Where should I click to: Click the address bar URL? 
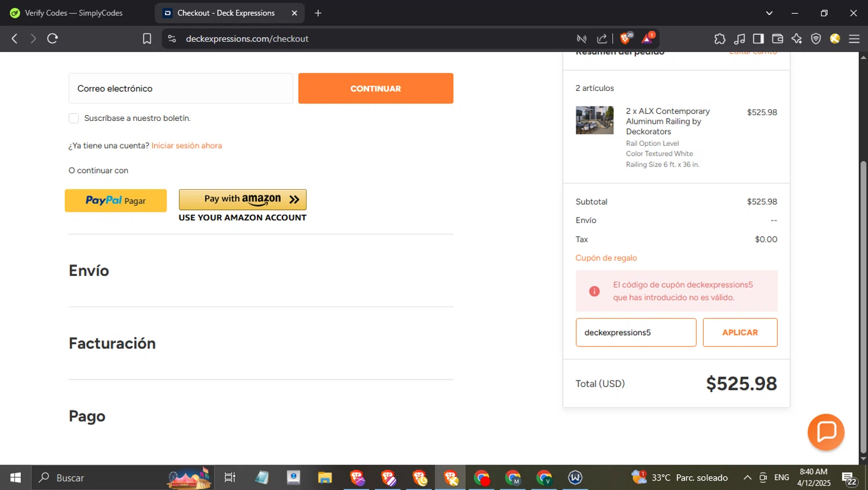[247, 39]
